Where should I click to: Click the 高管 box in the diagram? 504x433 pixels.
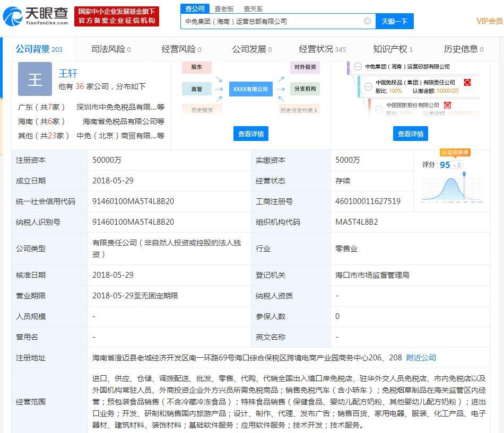197,89
